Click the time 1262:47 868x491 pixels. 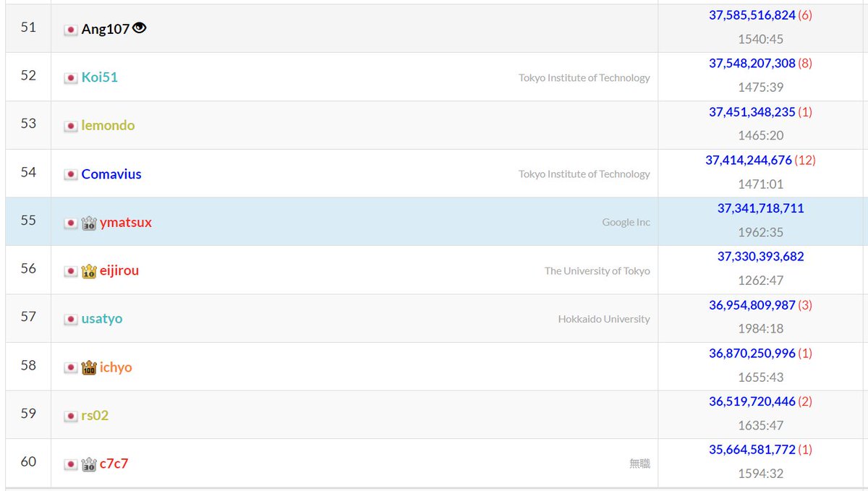760,281
